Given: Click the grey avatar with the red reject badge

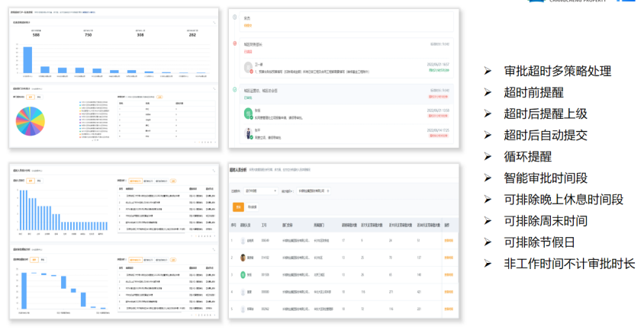Looking at the screenshot, I should pyautogui.click(x=248, y=67).
